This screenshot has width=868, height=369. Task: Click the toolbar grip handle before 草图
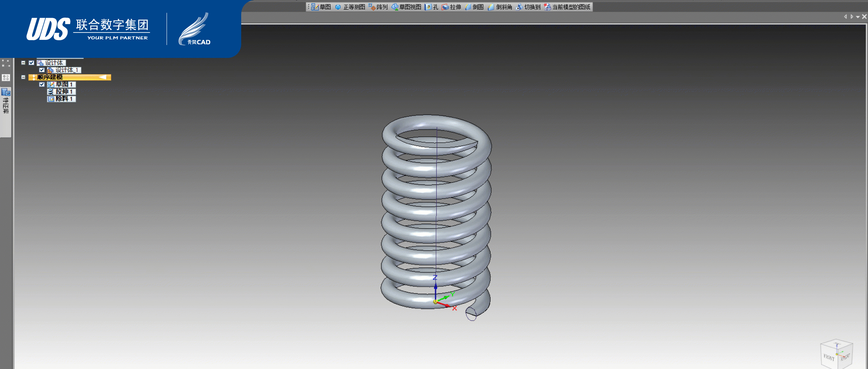308,7
